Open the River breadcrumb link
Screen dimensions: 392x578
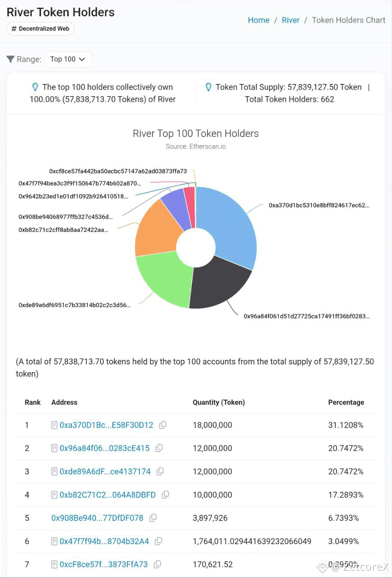291,20
